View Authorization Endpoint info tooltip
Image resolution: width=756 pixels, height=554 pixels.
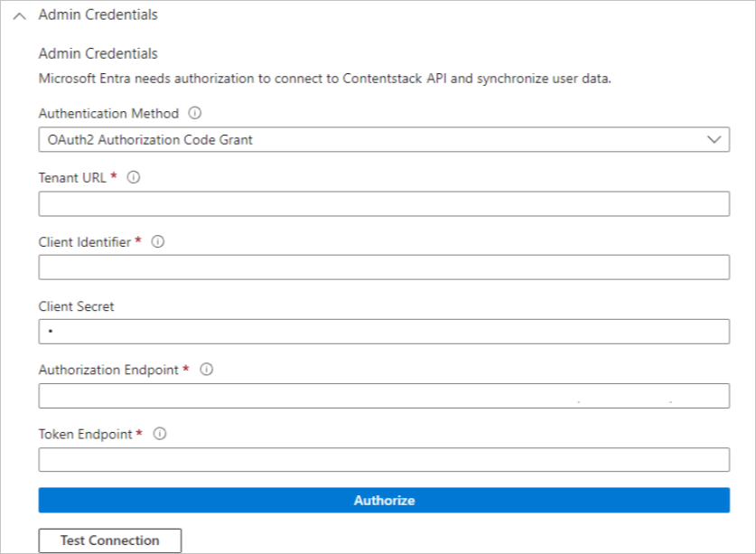208,370
